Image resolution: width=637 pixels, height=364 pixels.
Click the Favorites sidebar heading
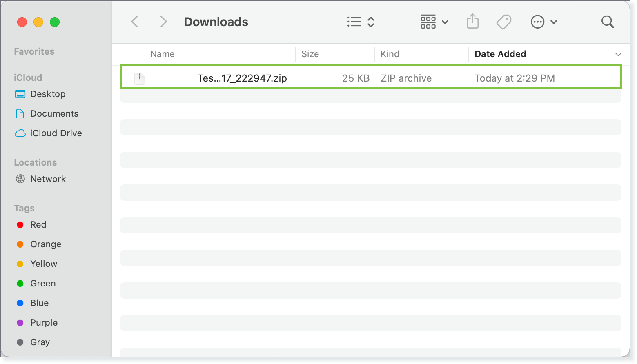pos(34,51)
